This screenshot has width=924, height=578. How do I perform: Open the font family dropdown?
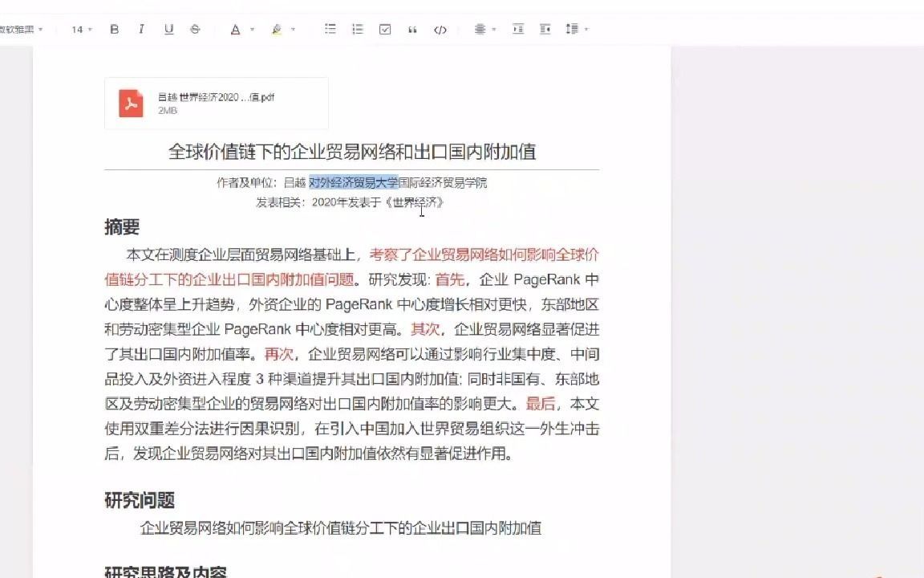pos(21,29)
